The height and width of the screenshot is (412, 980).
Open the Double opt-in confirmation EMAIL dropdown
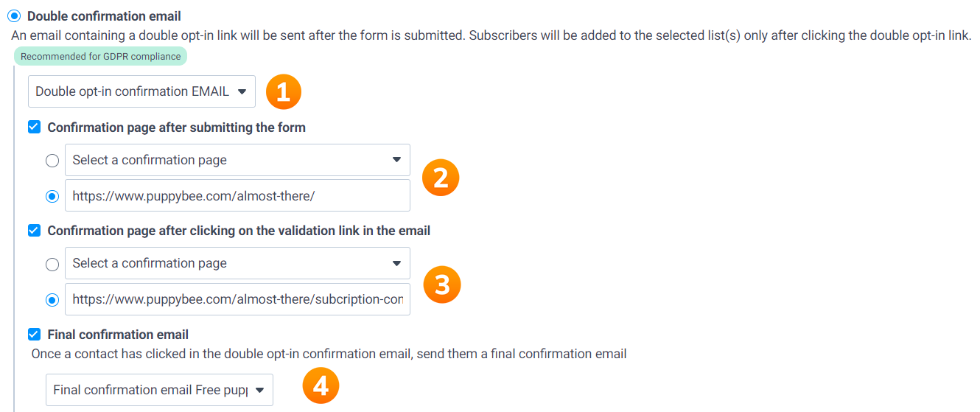point(141,91)
